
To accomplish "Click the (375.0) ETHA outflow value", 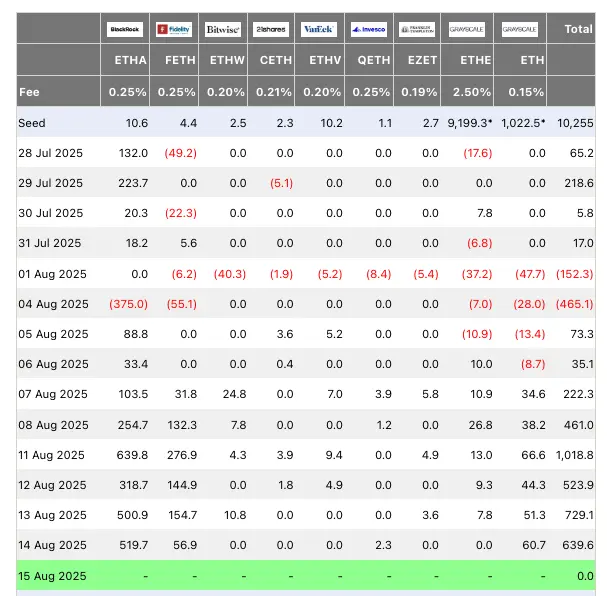I will click(x=129, y=304).
